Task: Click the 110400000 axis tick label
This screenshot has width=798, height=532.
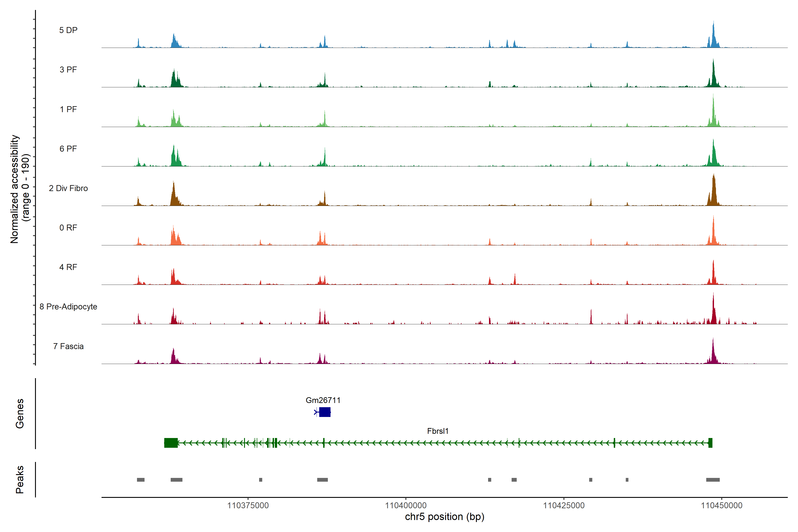Action: (406, 506)
